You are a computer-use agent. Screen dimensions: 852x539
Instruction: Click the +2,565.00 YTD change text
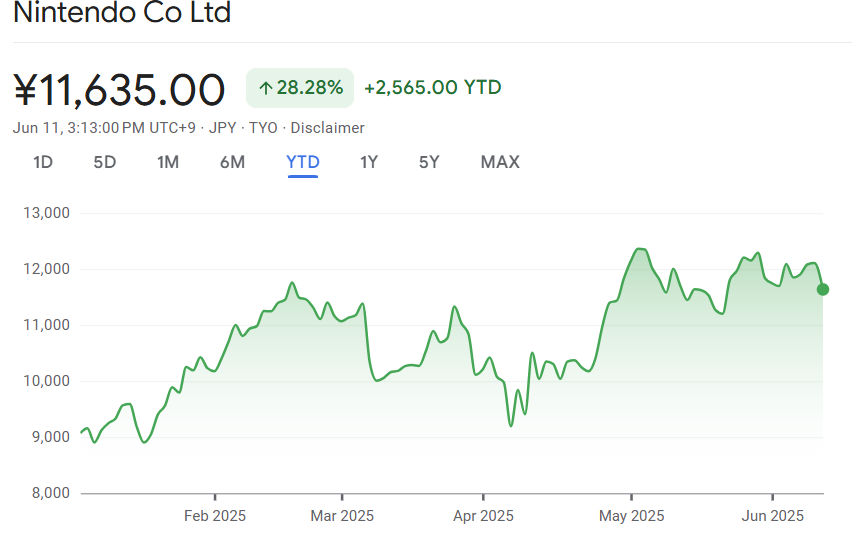click(433, 87)
